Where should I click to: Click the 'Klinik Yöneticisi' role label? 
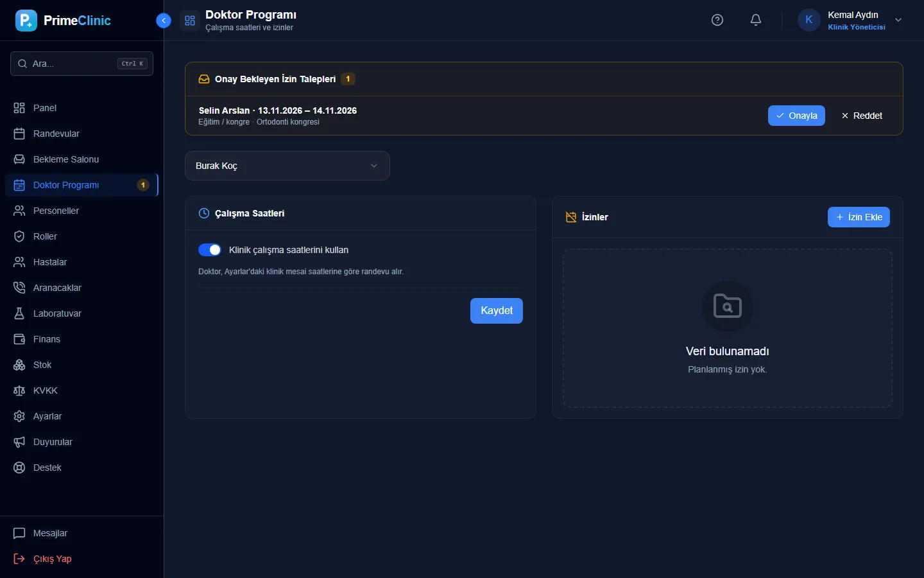pyautogui.click(x=857, y=27)
